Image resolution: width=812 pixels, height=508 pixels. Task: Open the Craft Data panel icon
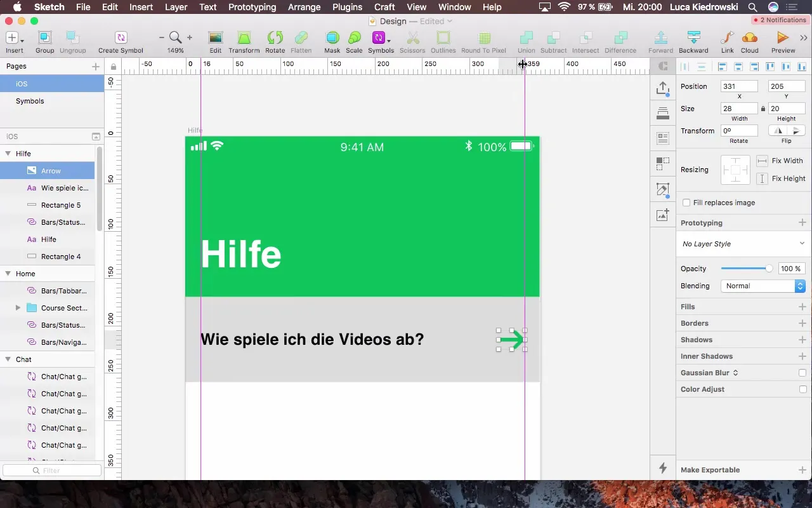click(x=663, y=138)
